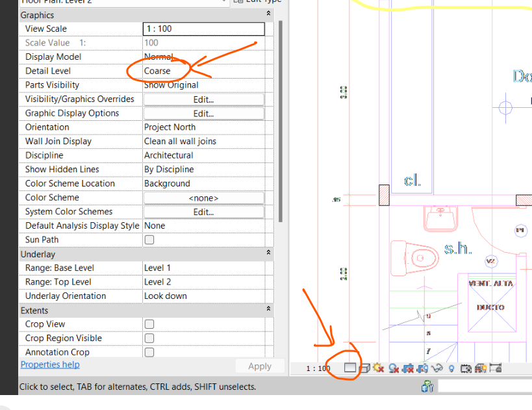The width and height of the screenshot is (532, 410).
Task: Open Temporary Hide/Isolate glasses icon
Action: (437, 368)
